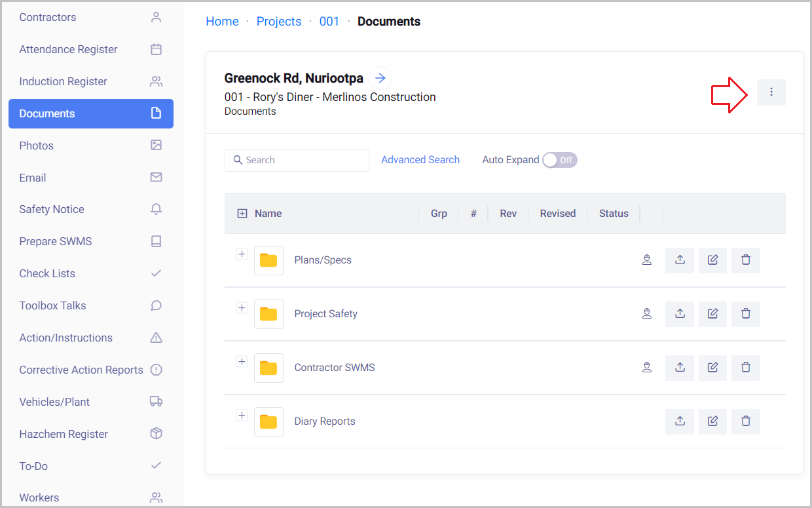Delete the Diary Reports folder

tap(745, 421)
